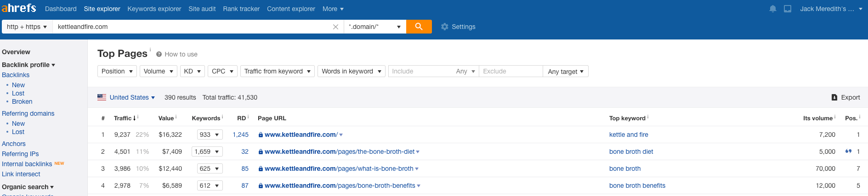Expand the More menu
The image size is (868, 196).
(x=333, y=9)
